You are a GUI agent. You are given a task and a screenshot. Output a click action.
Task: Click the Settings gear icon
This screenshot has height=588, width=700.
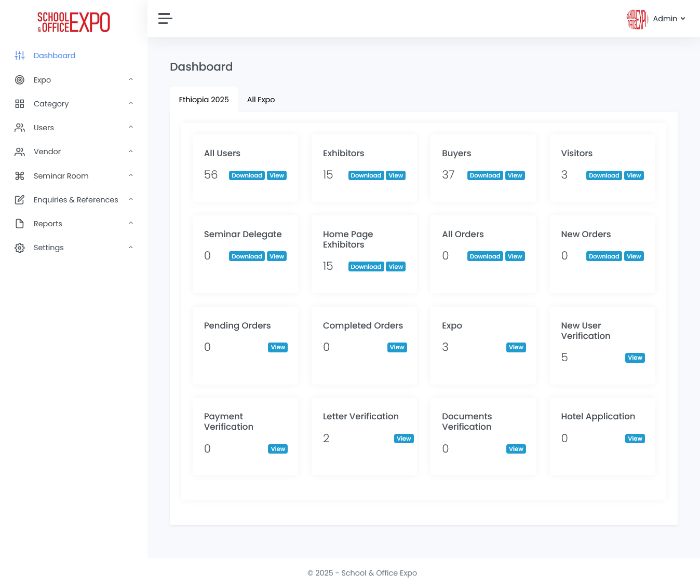coord(20,248)
